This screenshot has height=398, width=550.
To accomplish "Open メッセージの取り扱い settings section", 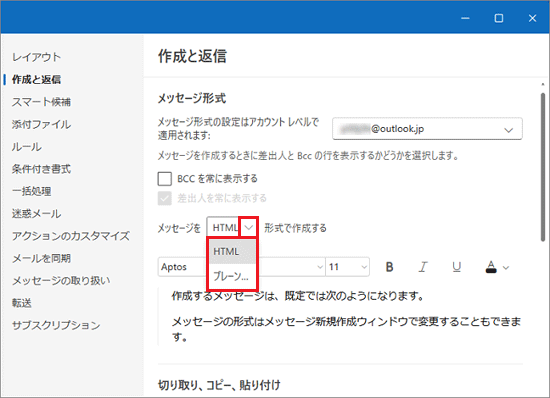I will 61,281.
